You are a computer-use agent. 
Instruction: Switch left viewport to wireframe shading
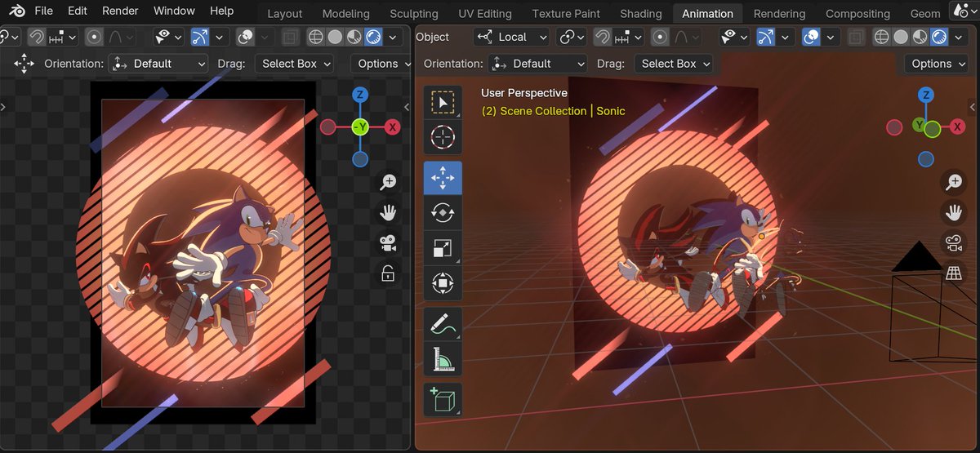point(316,37)
